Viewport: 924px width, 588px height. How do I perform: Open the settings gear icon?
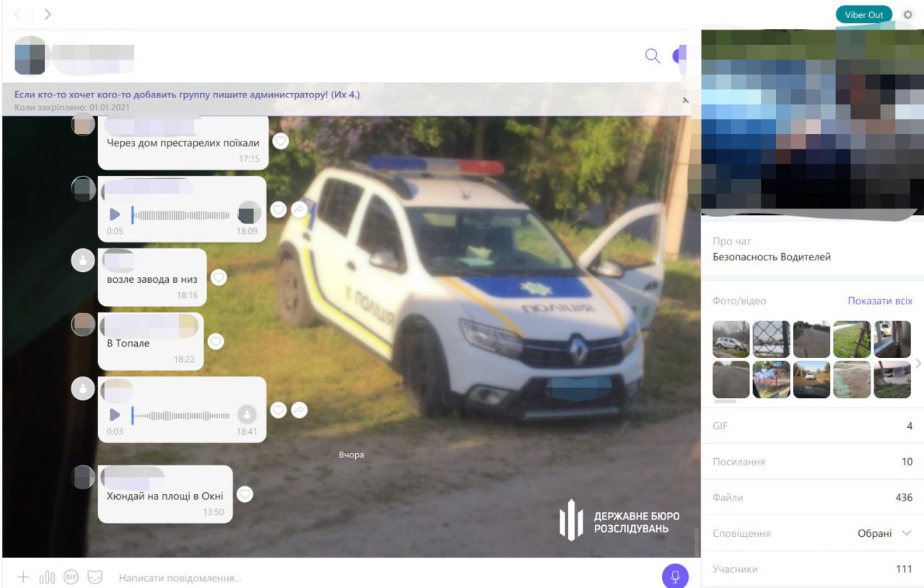tap(908, 15)
